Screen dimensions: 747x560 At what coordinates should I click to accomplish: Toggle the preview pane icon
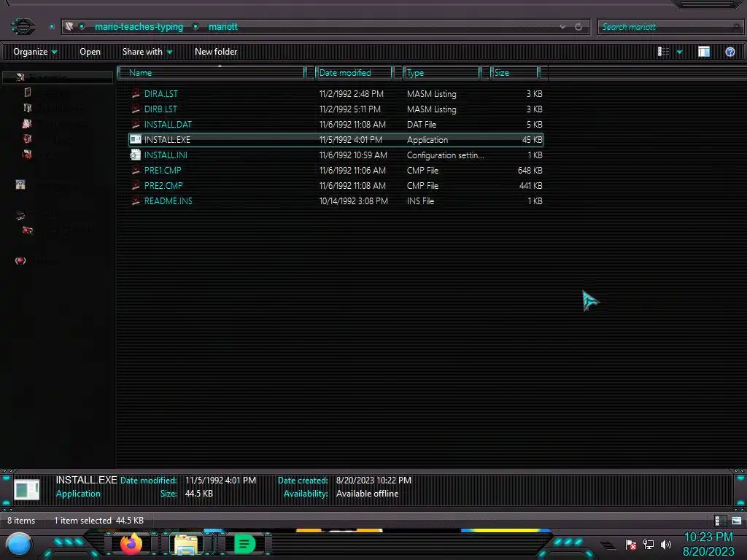pyautogui.click(x=704, y=52)
